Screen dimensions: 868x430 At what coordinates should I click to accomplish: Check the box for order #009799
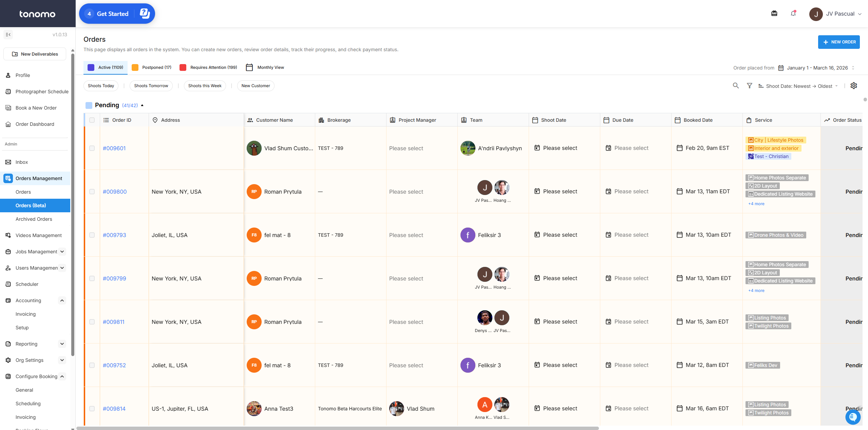click(x=92, y=278)
